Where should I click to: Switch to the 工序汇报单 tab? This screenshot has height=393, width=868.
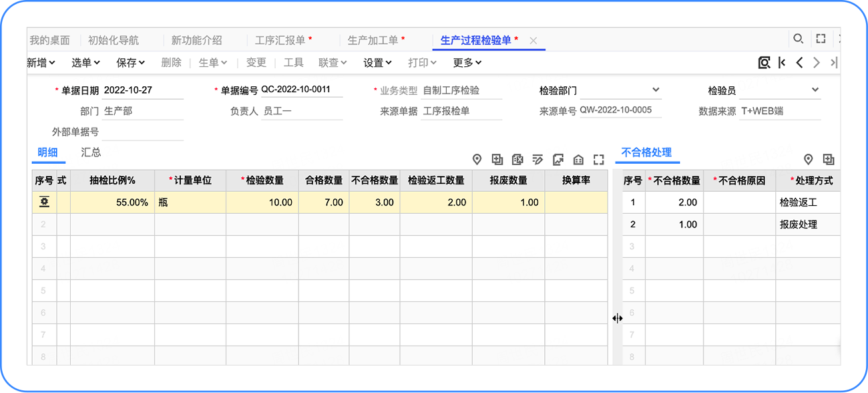284,40
